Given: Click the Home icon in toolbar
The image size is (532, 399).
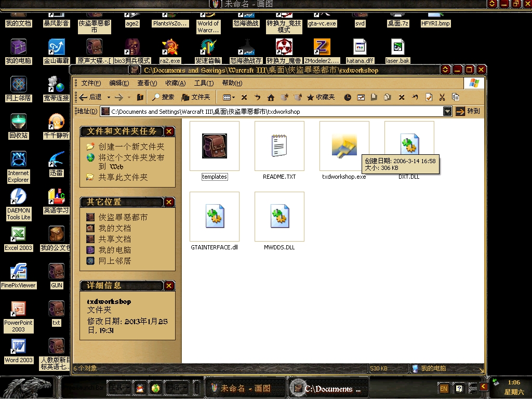Looking at the screenshot, I should 270,97.
